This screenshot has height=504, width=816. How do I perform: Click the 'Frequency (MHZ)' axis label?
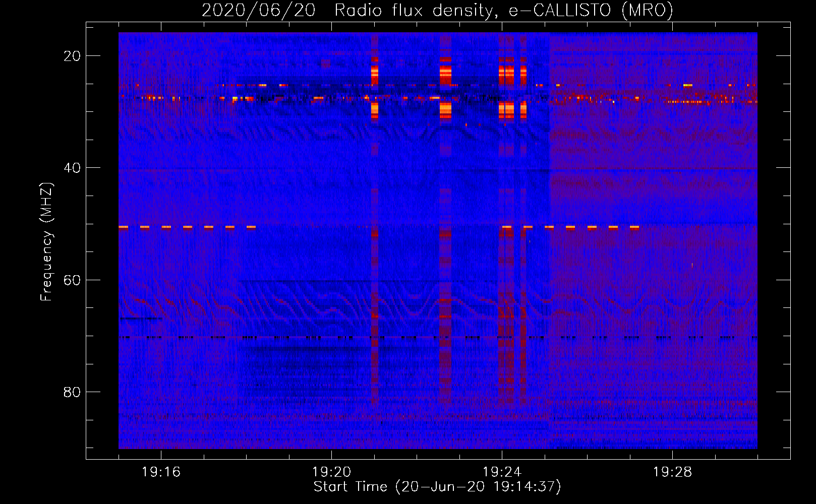pyautogui.click(x=46, y=242)
